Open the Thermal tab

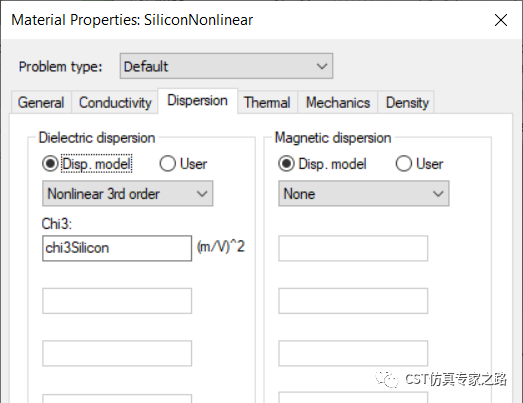267,102
